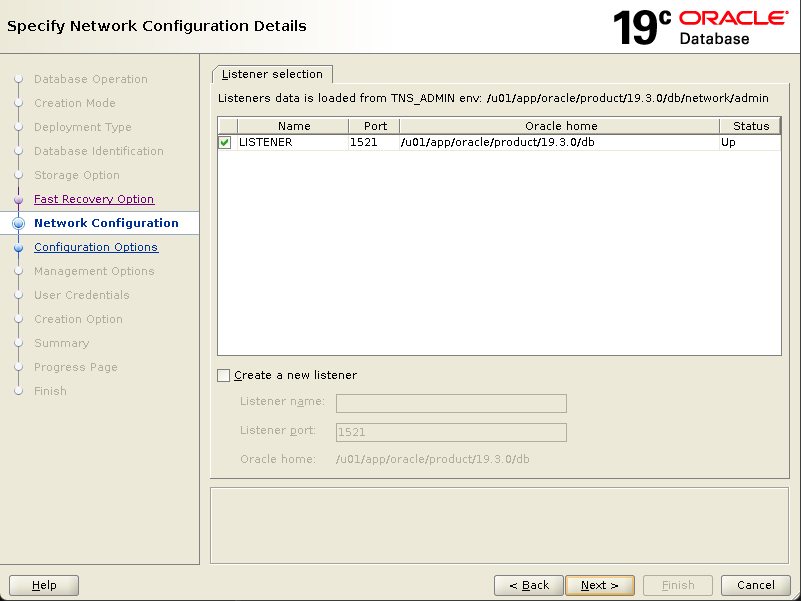
Task: Click the User Credentials step
Action: click(x=82, y=295)
